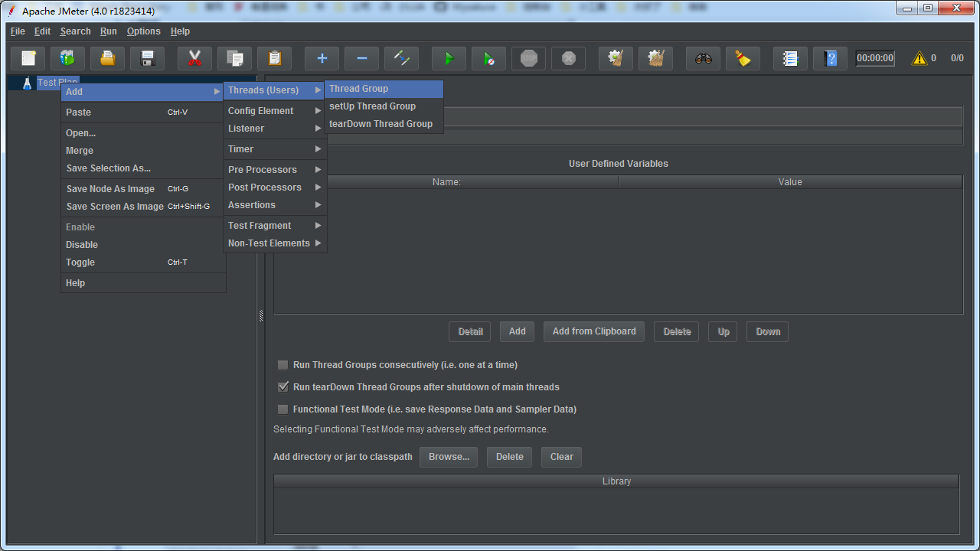Open the Function Helper list icon
The height and width of the screenshot is (551, 980).
coord(791,58)
